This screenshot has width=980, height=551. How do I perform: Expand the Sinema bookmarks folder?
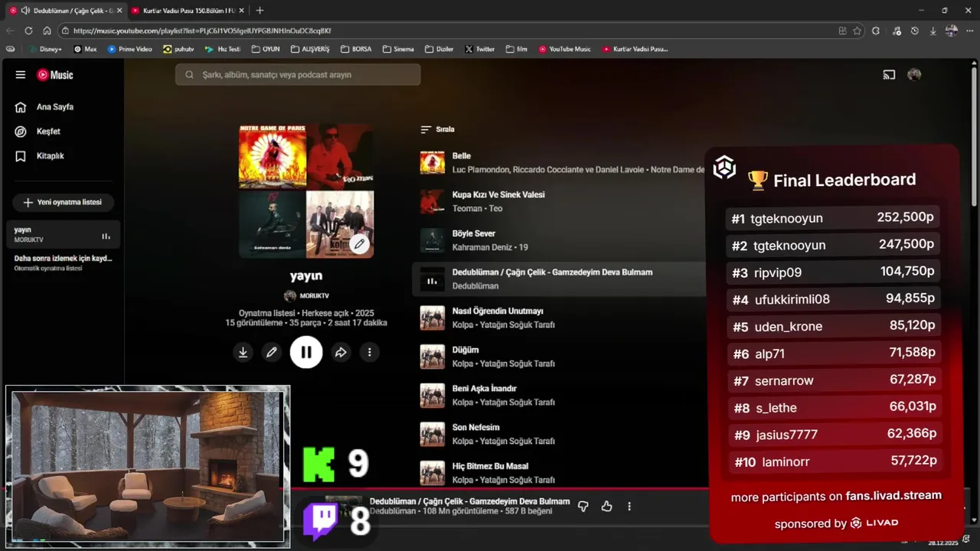pyautogui.click(x=397, y=49)
